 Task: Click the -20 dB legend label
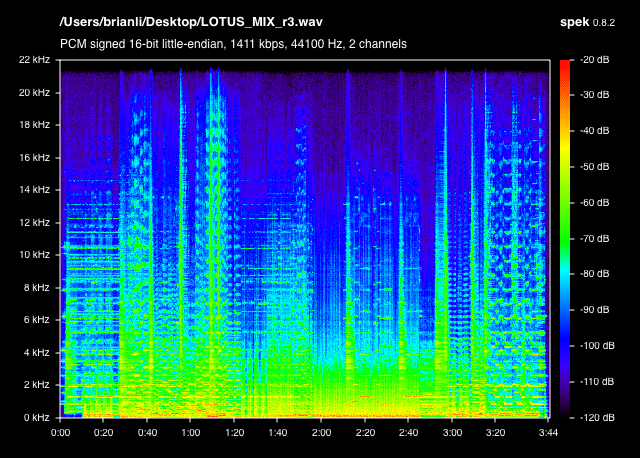point(595,60)
